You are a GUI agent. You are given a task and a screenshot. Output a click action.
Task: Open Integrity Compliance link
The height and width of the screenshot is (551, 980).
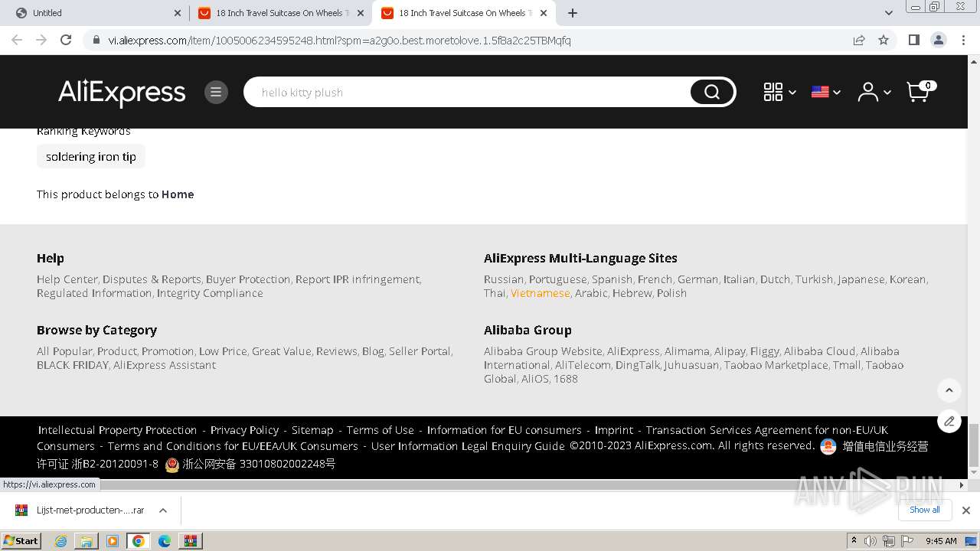pyautogui.click(x=210, y=293)
